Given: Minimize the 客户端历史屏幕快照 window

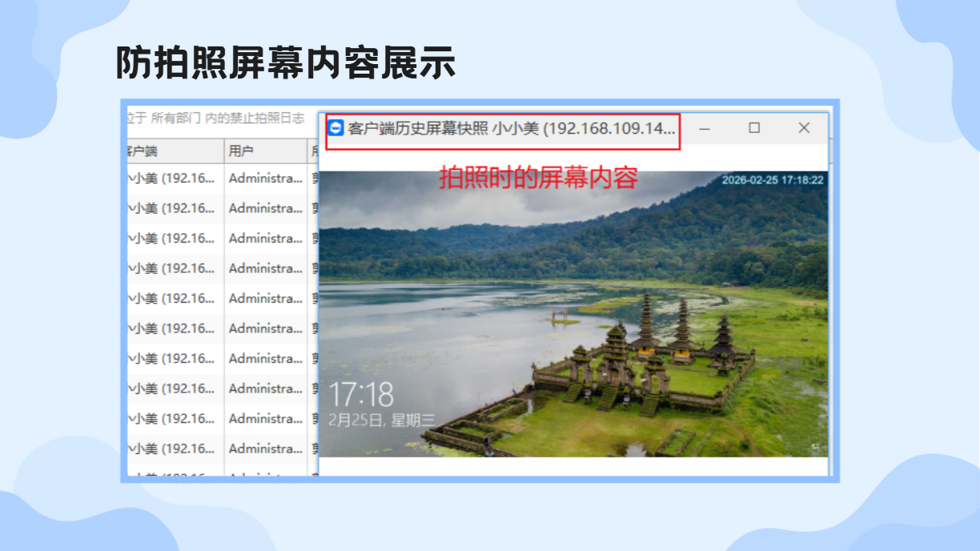Looking at the screenshot, I should click(x=705, y=128).
